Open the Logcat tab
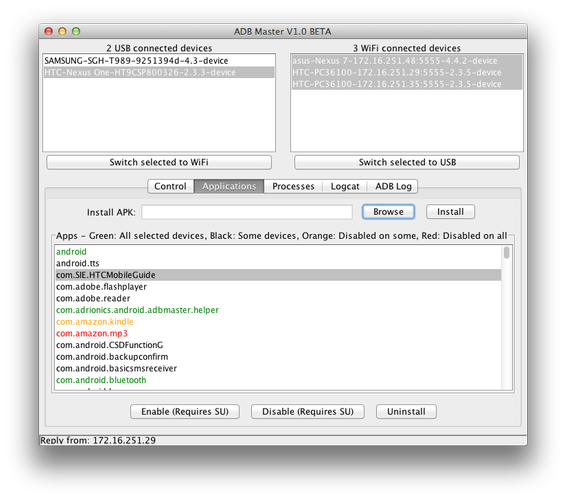Screen dimensions: 567x500 click(345, 186)
